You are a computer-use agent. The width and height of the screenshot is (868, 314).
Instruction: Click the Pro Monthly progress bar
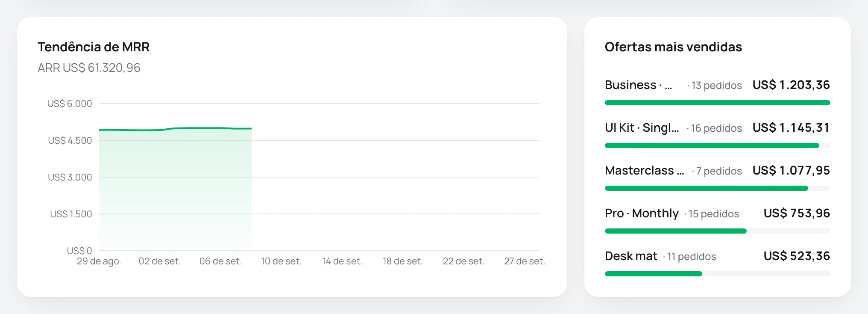tap(717, 231)
